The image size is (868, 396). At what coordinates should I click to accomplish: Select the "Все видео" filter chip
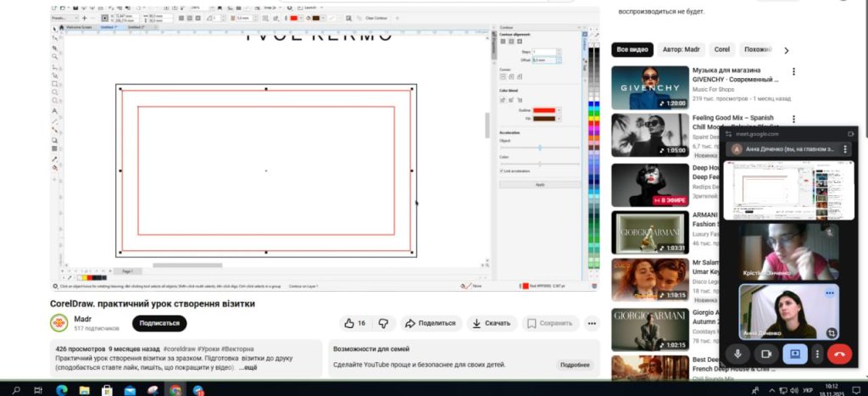coord(633,50)
